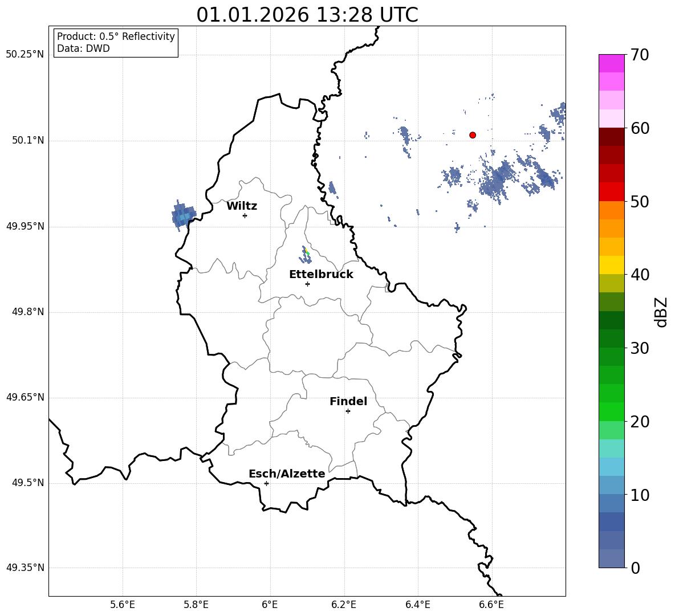
Task: Click the colorbar tick label 20
Action: click(640, 422)
